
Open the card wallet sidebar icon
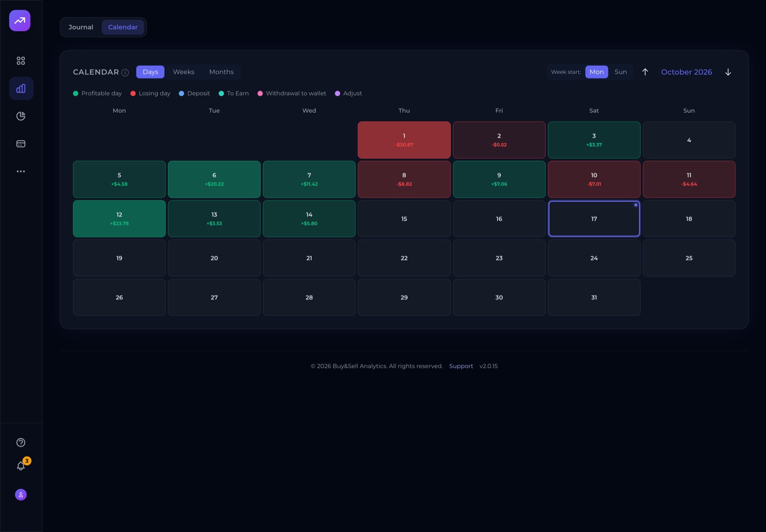click(21, 144)
